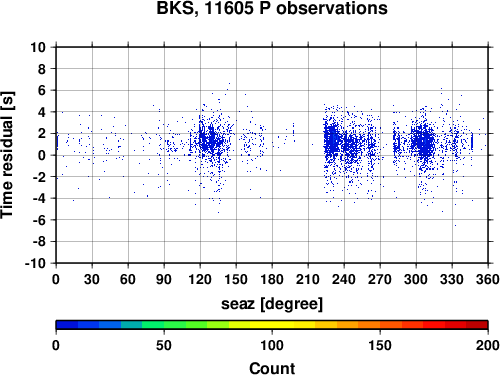Click the y-axis tick label 0
This screenshot has height=375, width=500.
click(x=42, y=155)
